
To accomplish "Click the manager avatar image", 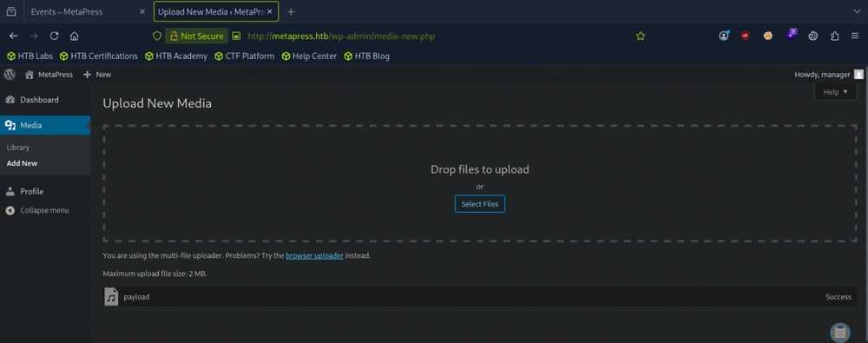I will pos(858,75).
